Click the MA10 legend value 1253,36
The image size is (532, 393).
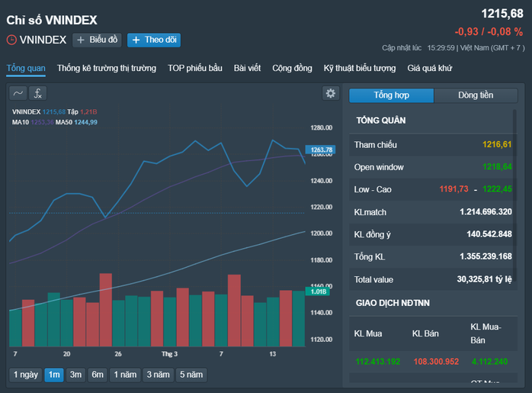43,122
